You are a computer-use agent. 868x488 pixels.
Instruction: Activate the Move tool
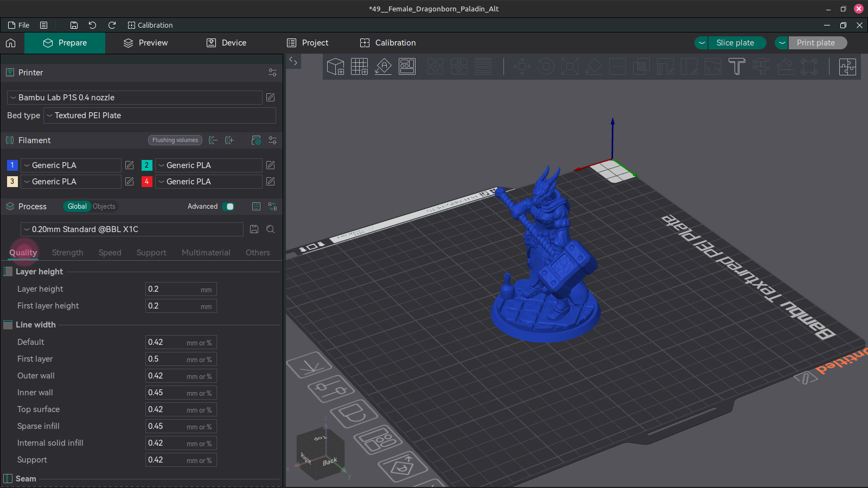click(522, 67)
